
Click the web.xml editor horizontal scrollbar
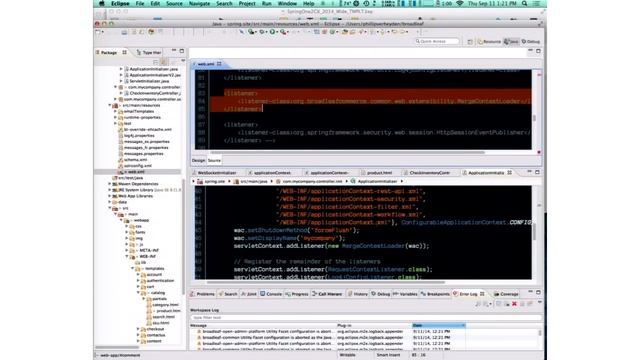click(x=347, y=153)
